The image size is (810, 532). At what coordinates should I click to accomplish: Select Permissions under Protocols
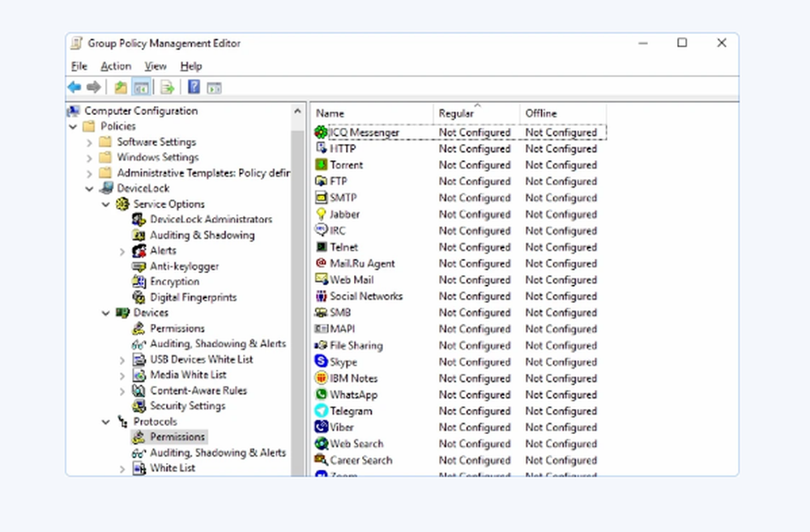177,436
